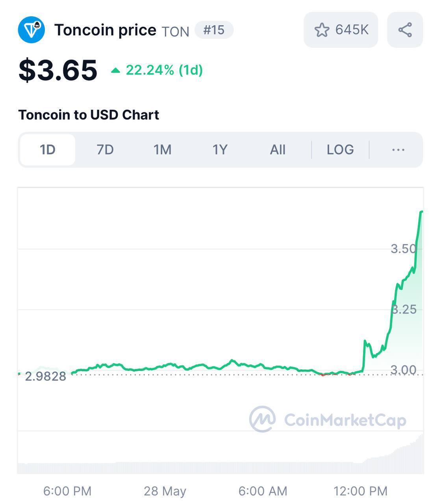Viewport: 441px width, 504px height.
Task: Switch to the 7D chart range
Action: [105, 150]
